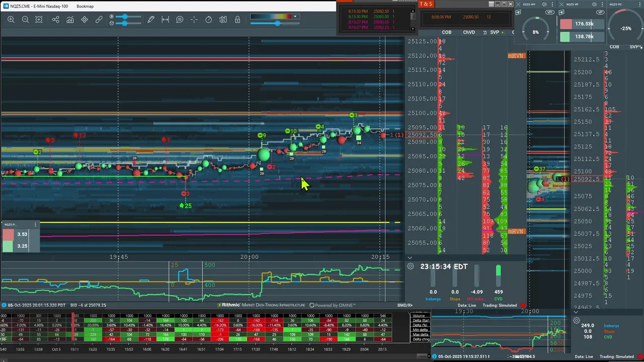Click the red 3.53 volume swatch
Viewport: 644px width, 362px height.
pyautogui.click(x=9, y=234)
